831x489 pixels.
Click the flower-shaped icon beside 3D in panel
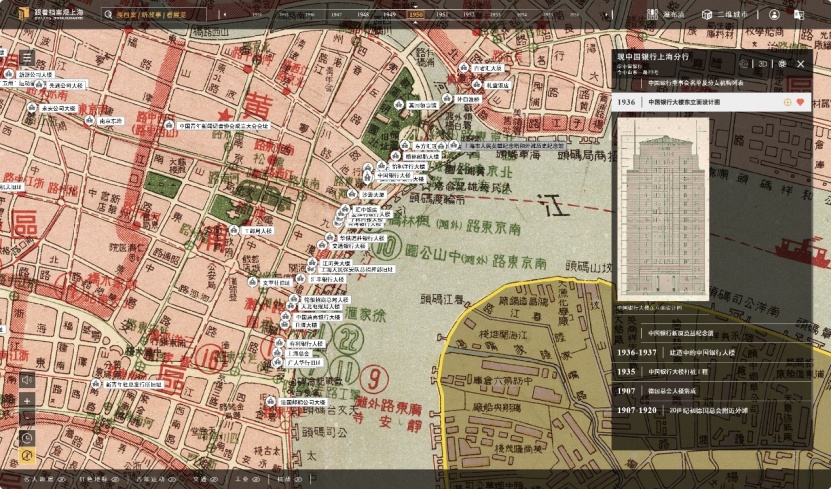[x=782, y=64]
